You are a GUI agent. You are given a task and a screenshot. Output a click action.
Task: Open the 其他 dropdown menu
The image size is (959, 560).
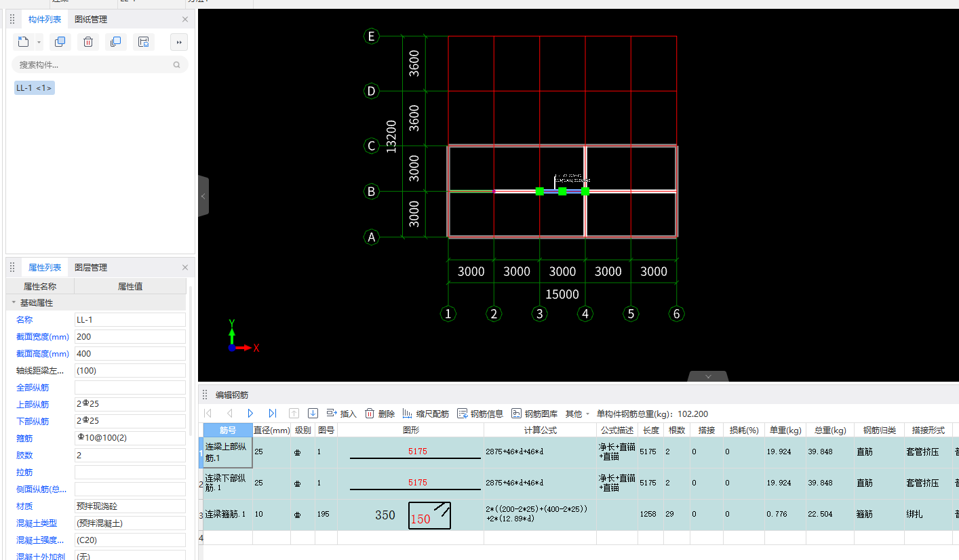pyautogui.click(x=577, y=414)
